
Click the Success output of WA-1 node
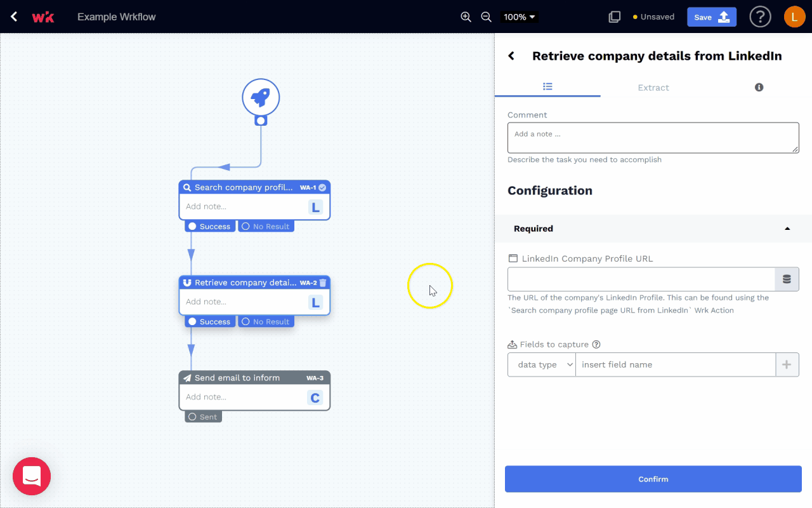[210, 227]
